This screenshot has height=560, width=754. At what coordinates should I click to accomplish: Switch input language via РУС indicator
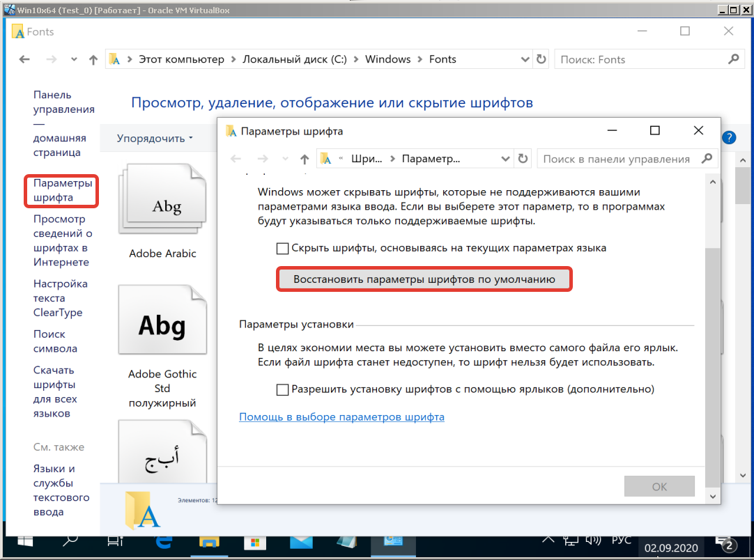point(622,540)
